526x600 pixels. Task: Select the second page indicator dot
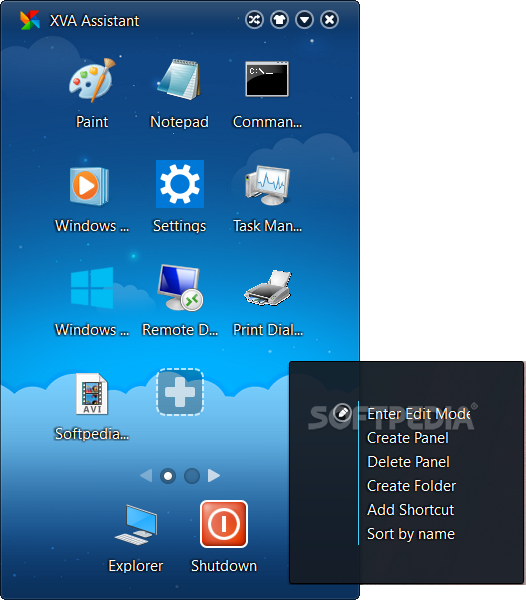click(192, 476)
